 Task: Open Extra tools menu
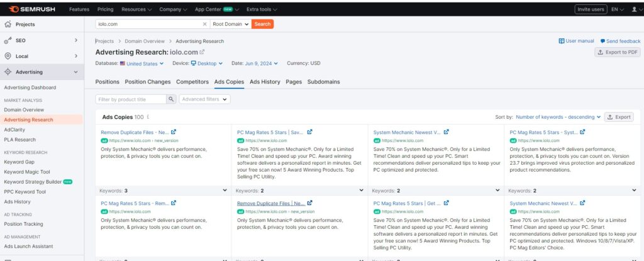(262, 9)
